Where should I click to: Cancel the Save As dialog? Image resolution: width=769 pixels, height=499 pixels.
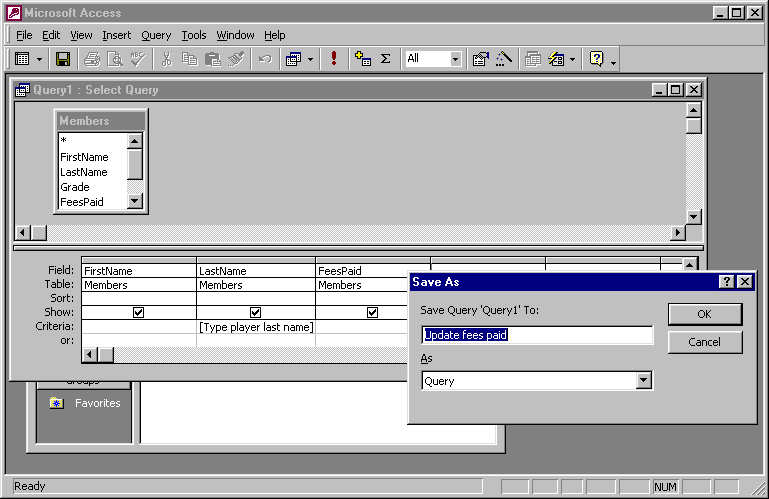pyautogui.click(x=704, y=342)
